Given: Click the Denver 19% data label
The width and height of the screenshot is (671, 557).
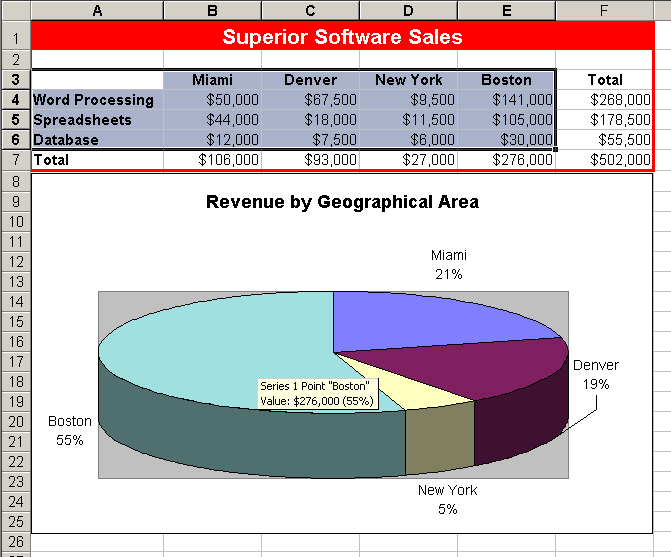Looking at the screenshot, I should pyautogui.click(x=595, y=374).
